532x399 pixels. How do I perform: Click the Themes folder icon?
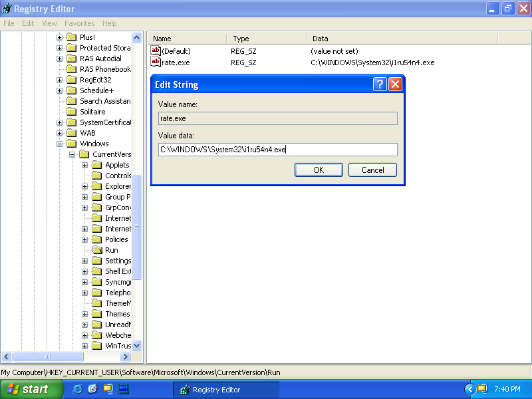[97, 314]
